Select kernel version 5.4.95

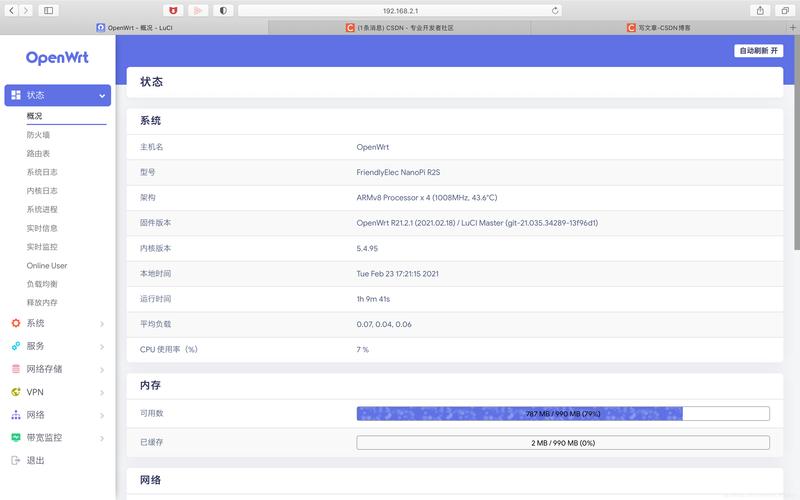(x=367, y=248)
